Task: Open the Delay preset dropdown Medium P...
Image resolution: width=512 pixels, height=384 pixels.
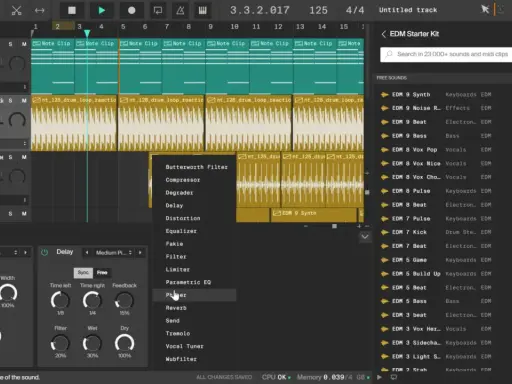Action: tap(114, 253)
